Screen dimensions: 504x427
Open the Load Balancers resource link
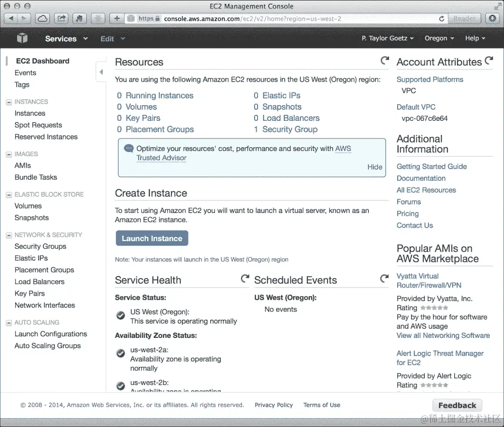pos(291,118)
